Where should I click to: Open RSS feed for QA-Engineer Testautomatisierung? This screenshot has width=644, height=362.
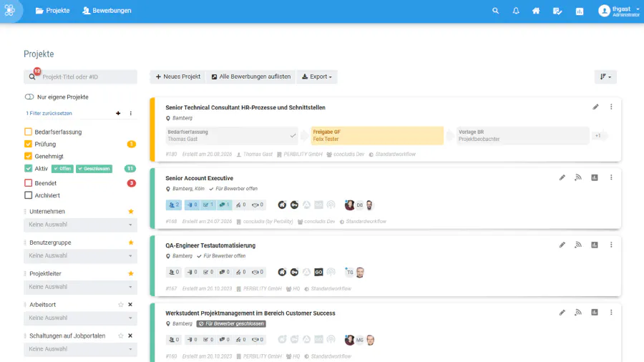[x=578, y=245]
